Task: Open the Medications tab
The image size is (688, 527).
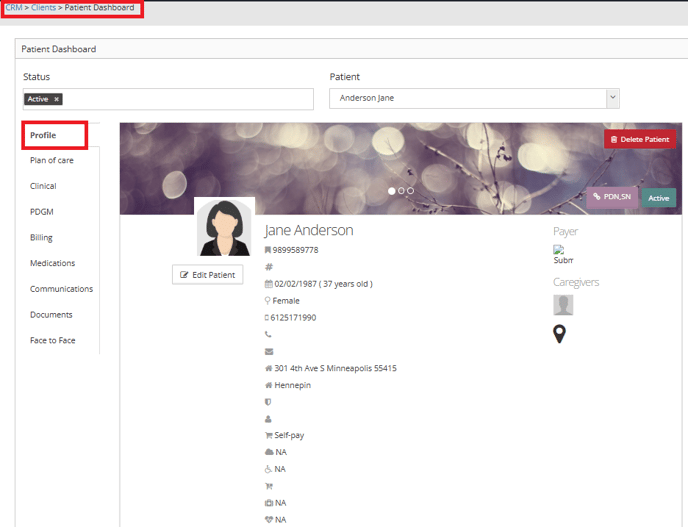Action: pyautogui.click(x=53, y=263)
